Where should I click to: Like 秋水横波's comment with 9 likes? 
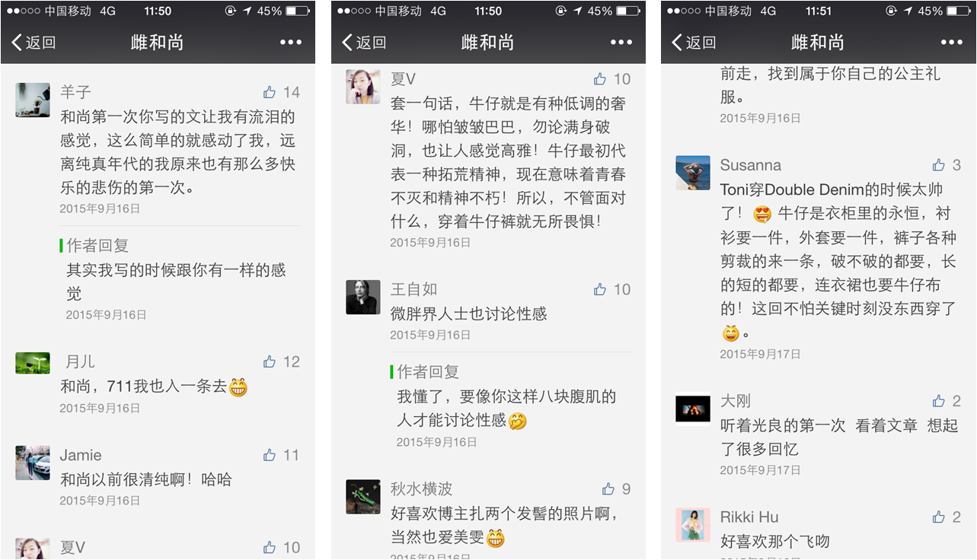tap(608, 488)
